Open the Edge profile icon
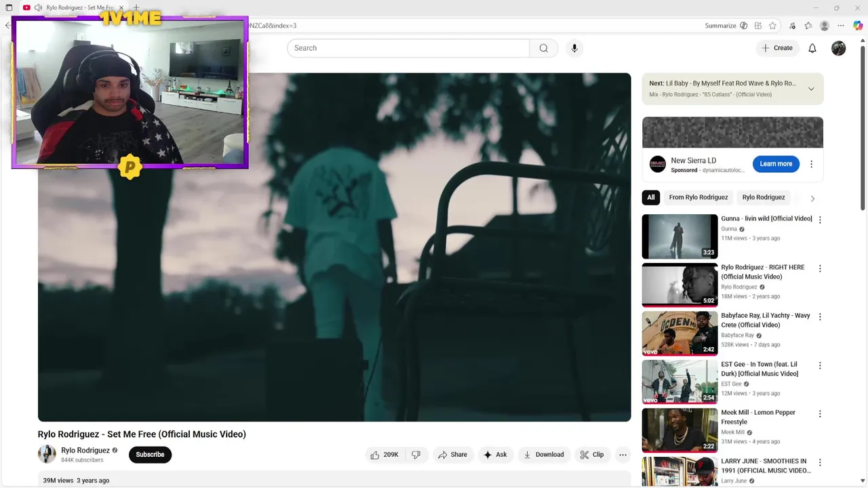The height and width of the screenshot is (488, 868). (x=825, y=26)
